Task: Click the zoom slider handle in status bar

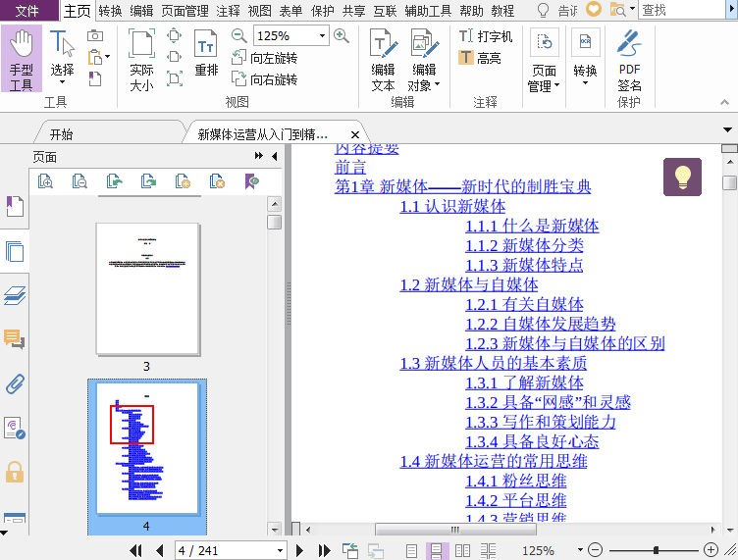Action: (x=656, y=550)
